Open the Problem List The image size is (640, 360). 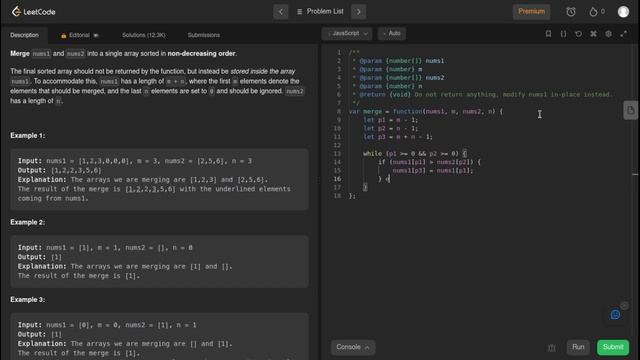tap(320, 11)
